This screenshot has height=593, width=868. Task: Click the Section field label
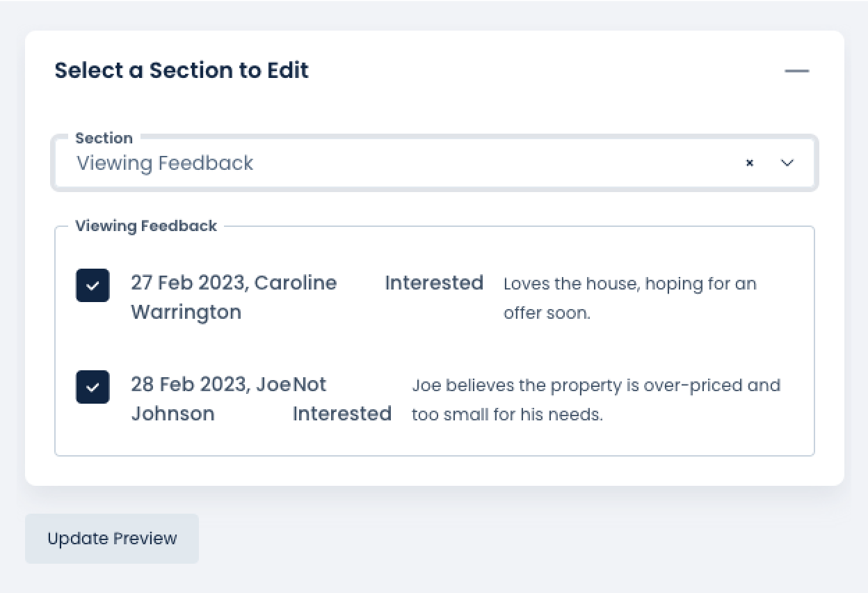tap(104, 138)
